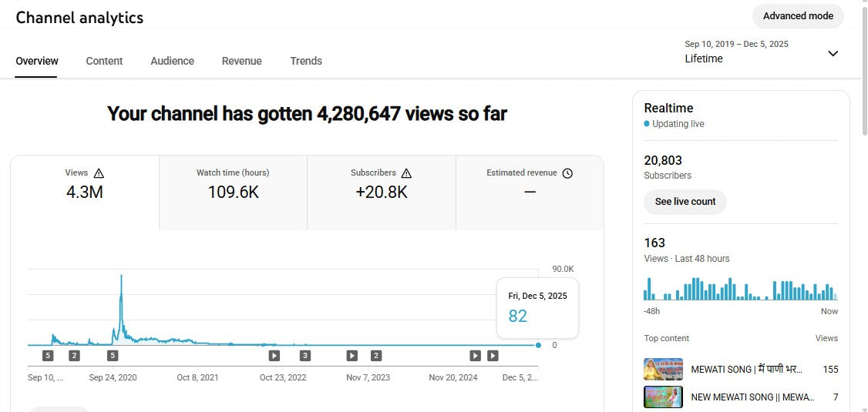Viewport: 868px width, 412px height.
Task: Click the warning triangle next to Subscribers
Action: click(406, 173)
